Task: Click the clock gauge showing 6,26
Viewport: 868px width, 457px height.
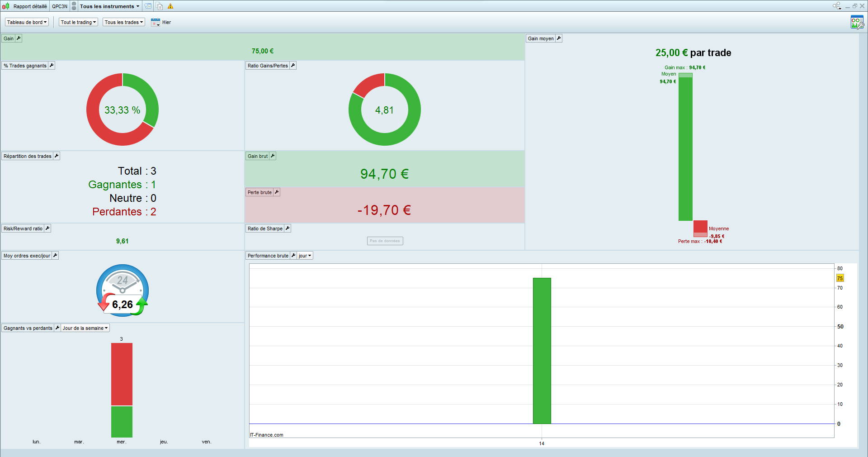Action: click(123, 290)
